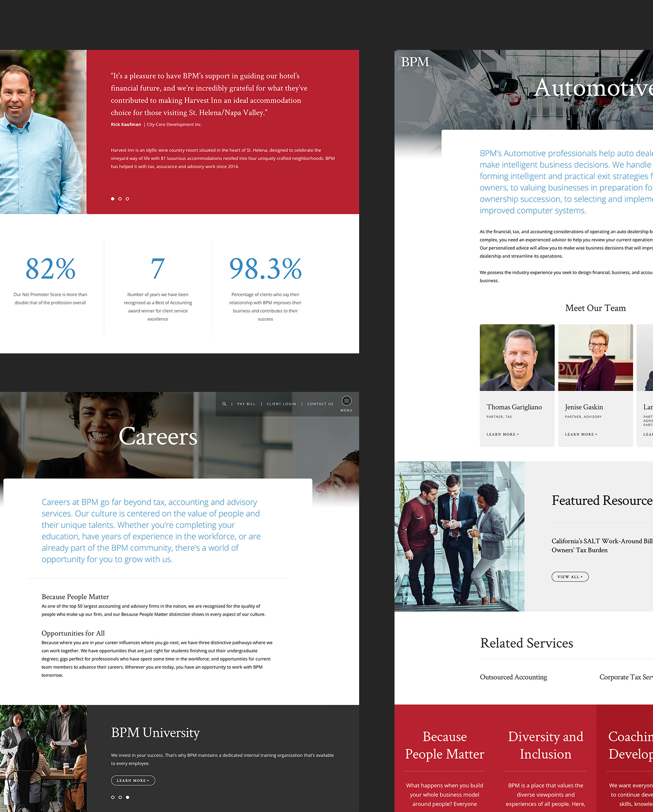
Task: Click the BPM logo on the Automotive page
Action: click(415, 62)
